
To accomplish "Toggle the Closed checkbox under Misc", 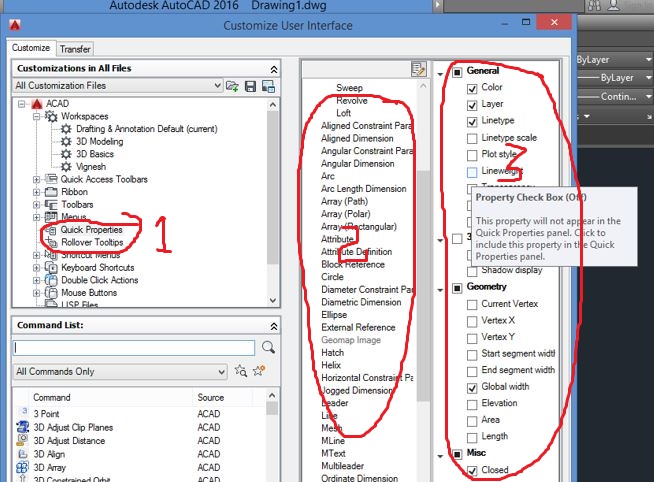I will 472,471.
